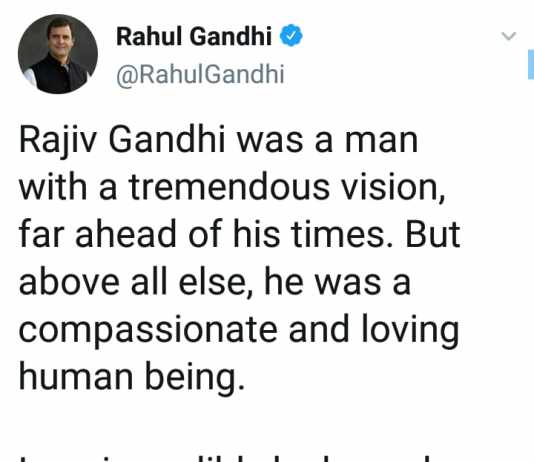This screenshot has width=534, height=462.
Task: Click the blue bar at the right edge
Action: [531, 65]
